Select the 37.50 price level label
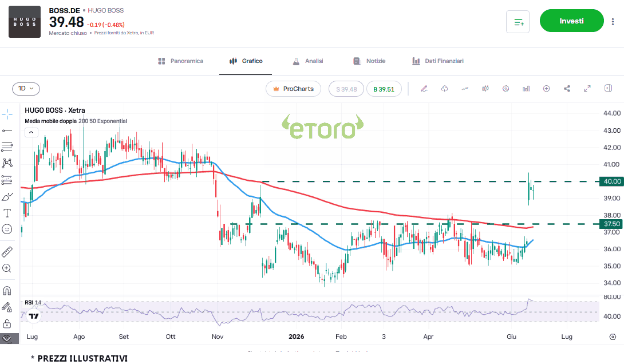Screen dimensions: 624x364 [x=611, y=224]
